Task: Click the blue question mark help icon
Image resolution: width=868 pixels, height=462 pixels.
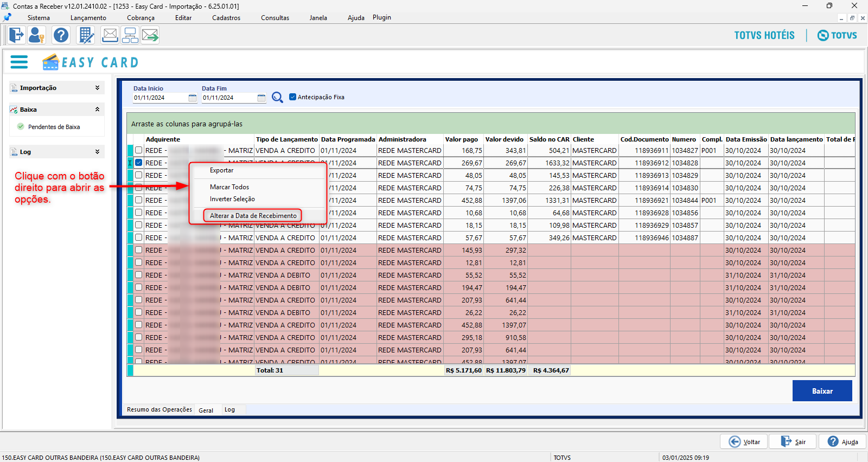Action: [61, 36]
